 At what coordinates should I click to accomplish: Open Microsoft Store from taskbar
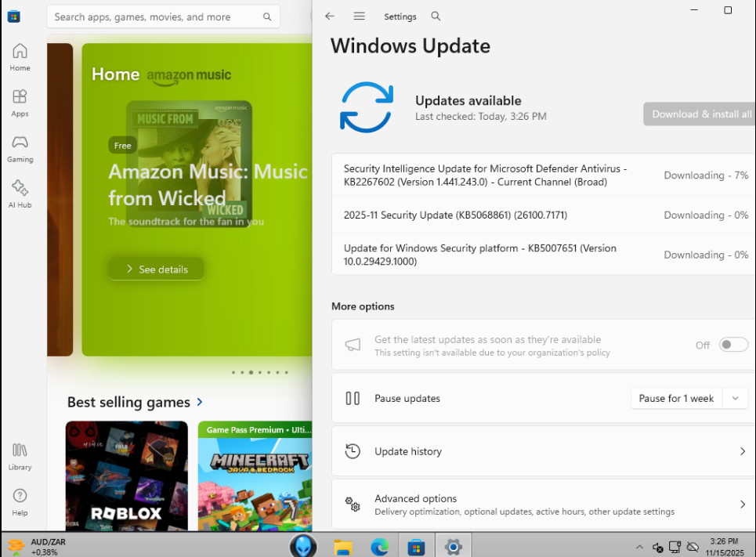416,547
